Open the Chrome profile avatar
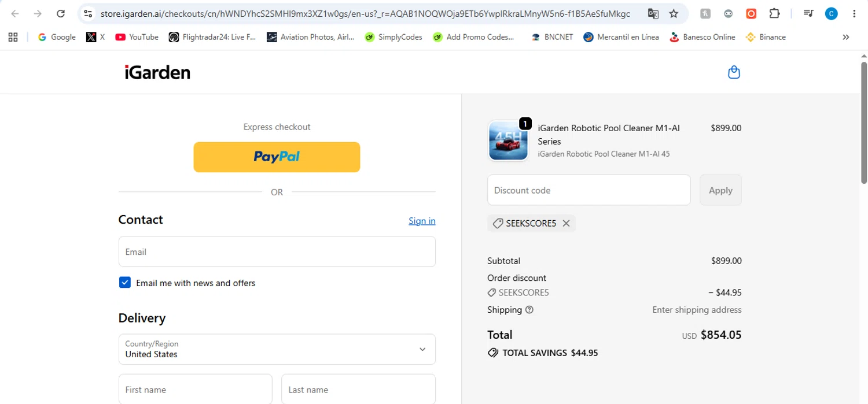 832,13
